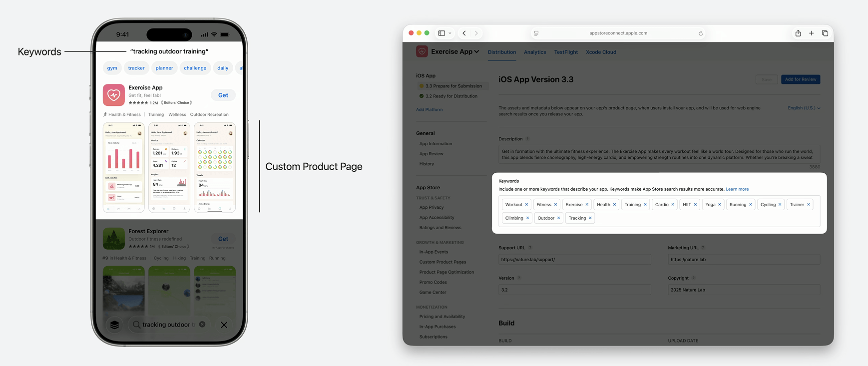Switch to the Distribution tab
The image size is (868, 366).
502,52
